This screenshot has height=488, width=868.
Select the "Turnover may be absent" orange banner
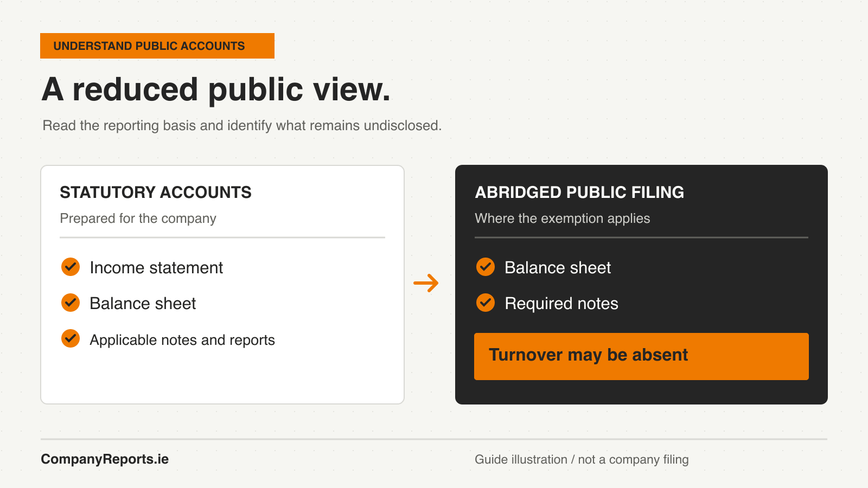641,356
